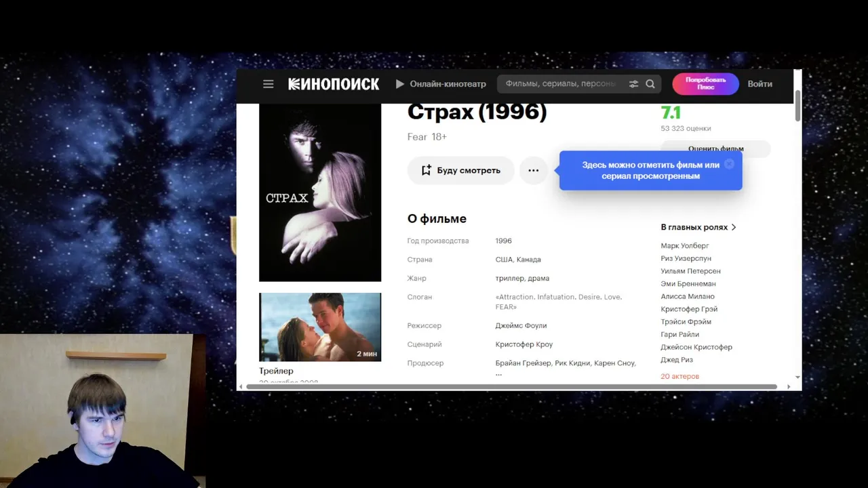Image resolution: width=868 pixels, height=488 pixels.
Task: Open actor Кристофер Грэй
Action: (x=689, y=309)
